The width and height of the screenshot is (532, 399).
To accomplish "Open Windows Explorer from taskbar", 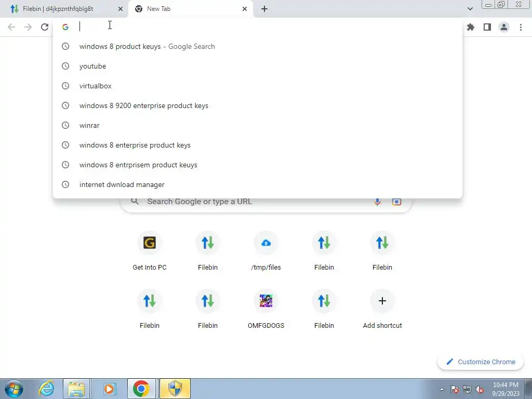I will (x=77, y=389).
